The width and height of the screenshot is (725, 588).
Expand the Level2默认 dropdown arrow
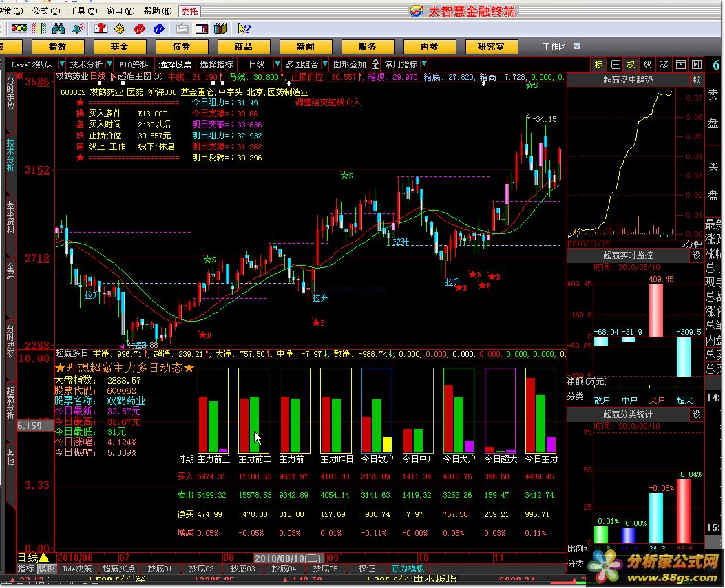click(x=61, y=64)
